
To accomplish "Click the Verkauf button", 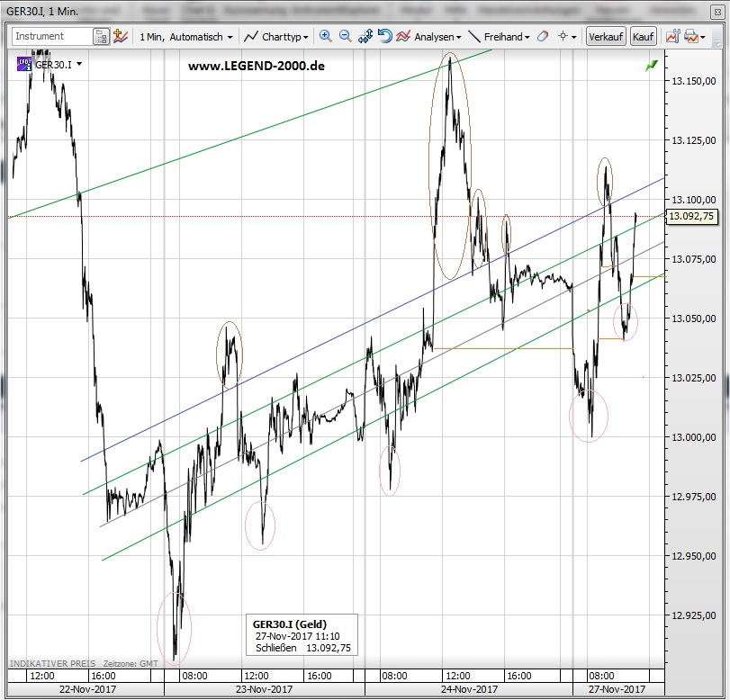I will pyautogui.click(x=606, y=36).
